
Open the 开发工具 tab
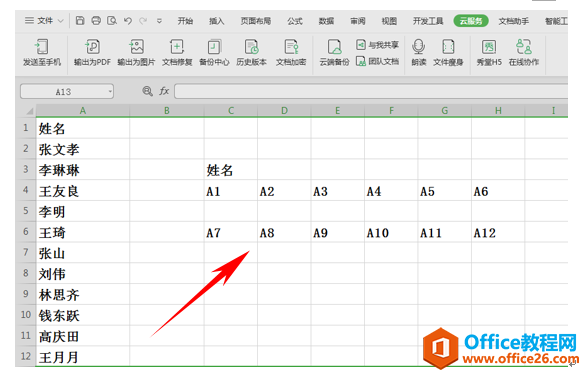click(x=428, y=21)
